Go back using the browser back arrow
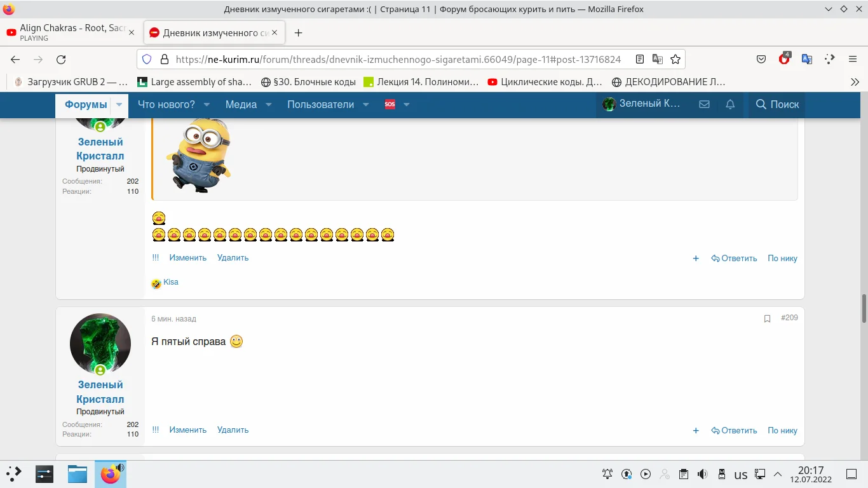 [x=14, y=58]
